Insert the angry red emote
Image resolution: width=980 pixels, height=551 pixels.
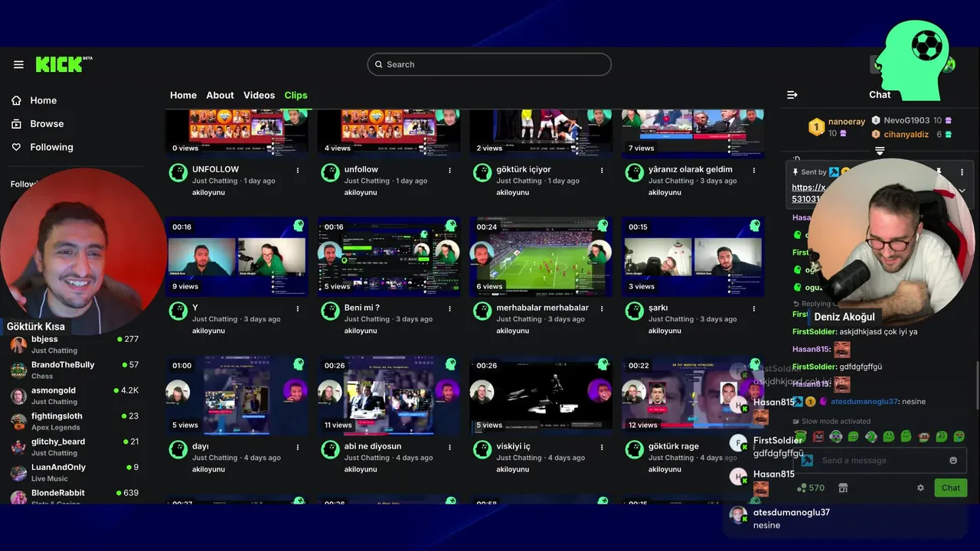pos(818,436)
